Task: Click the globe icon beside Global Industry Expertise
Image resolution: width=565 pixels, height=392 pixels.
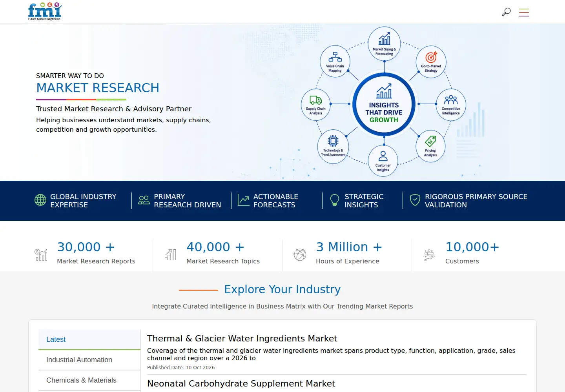Action: pos(40,200)
